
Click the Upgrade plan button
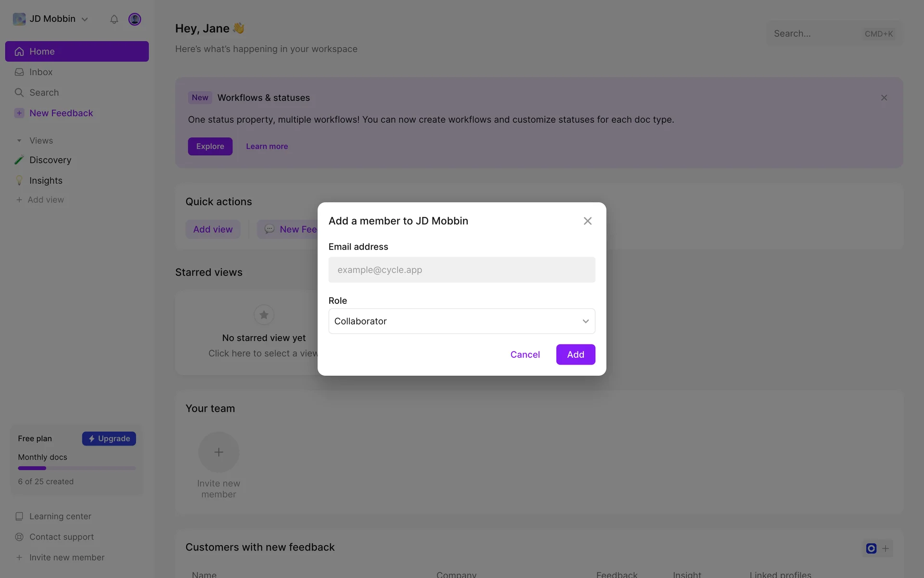tap(109, 439)
